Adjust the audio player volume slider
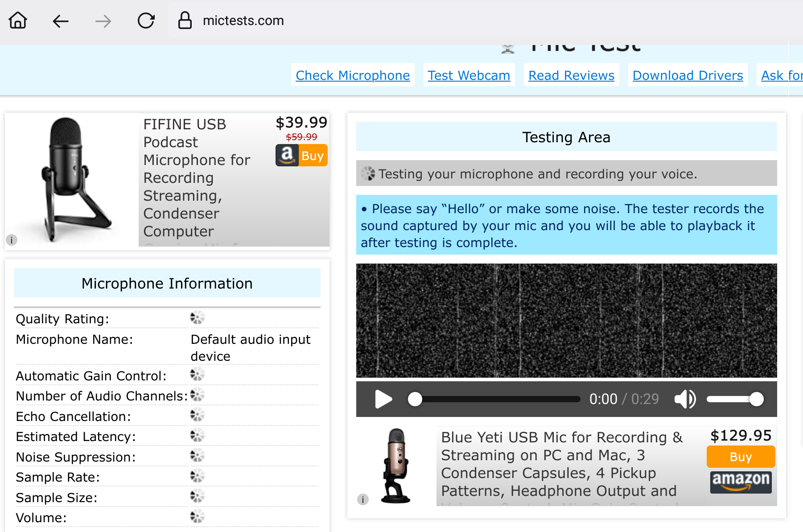Viewport: 803px width, 532px height. pyautogui.click(x=735, y=399)
